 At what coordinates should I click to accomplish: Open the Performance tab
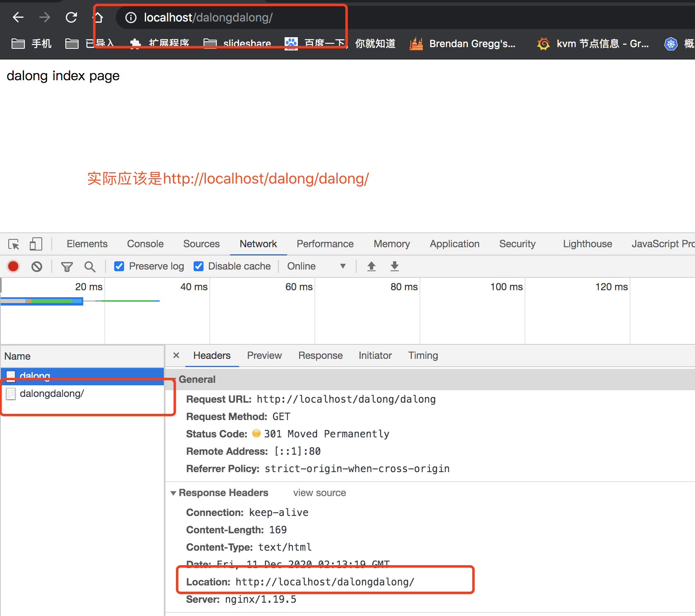(x=325, y=244)
